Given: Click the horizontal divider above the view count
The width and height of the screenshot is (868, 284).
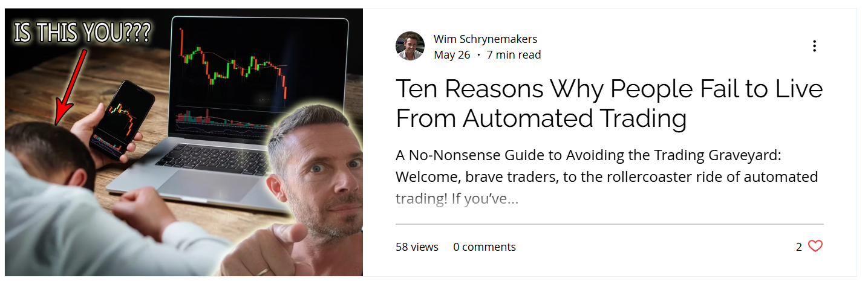Looking at the screenshot, I should 609,224.
